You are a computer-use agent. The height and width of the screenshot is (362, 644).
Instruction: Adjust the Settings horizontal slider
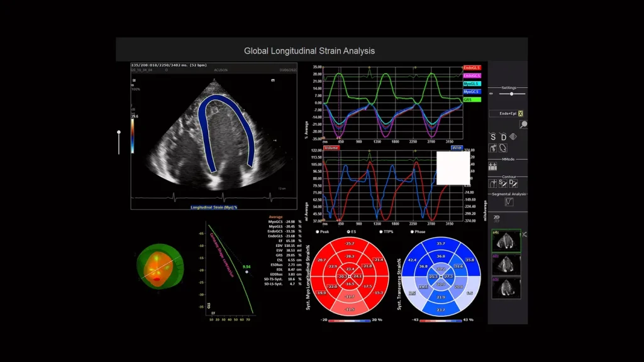click(x=511, y=94)
